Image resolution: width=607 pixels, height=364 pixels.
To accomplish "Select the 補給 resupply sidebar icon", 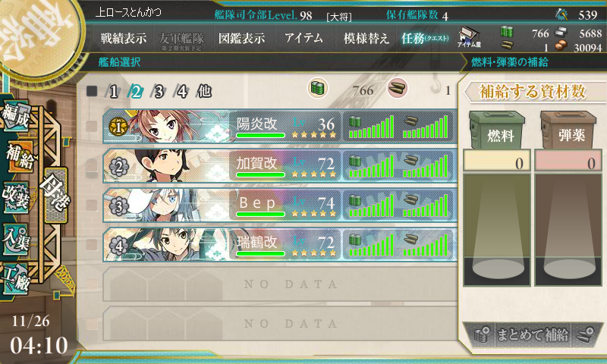I will tap(17, 157).
